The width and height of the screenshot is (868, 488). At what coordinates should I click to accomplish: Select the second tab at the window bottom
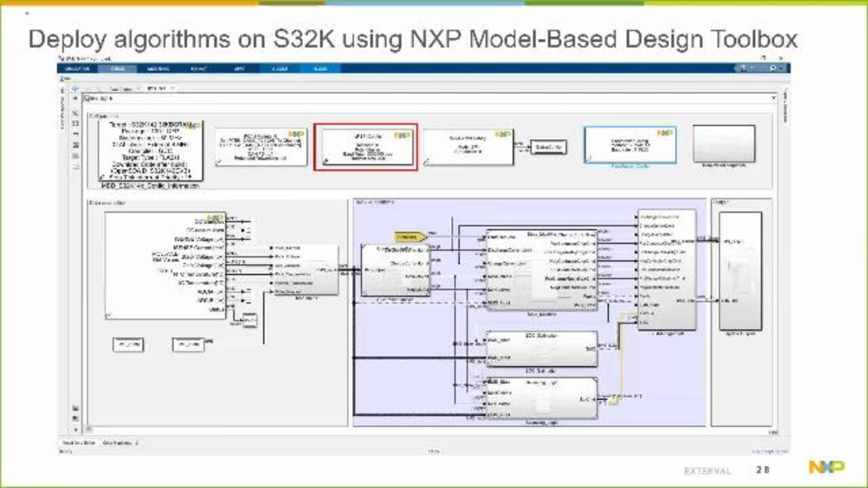(x=120, y=442)
